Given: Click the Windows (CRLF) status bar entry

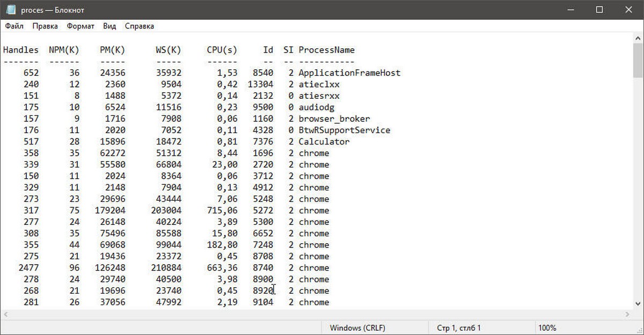Looking at the screenshot, I should coord(357,328).
